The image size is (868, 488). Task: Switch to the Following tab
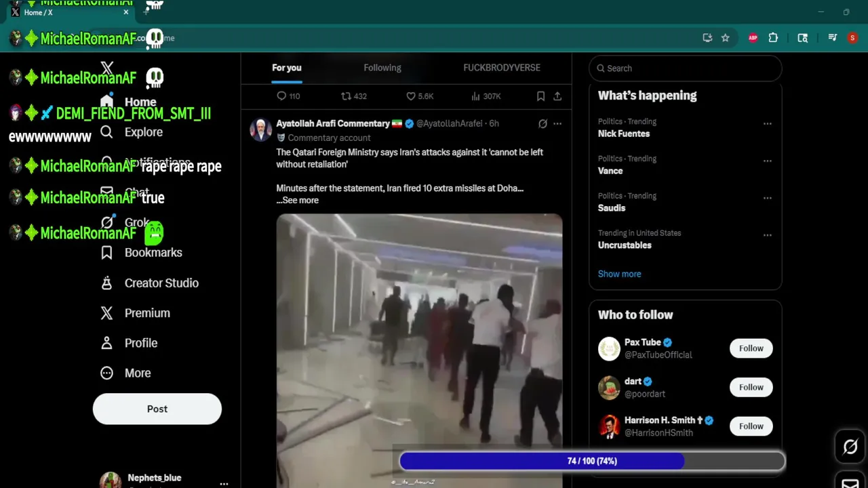coord(382,68)
